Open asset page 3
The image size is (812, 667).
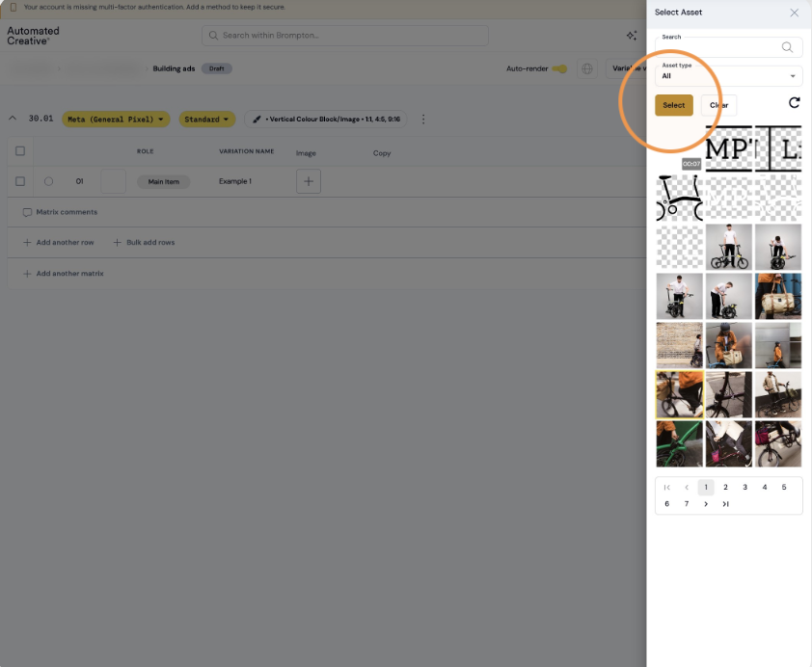coord(744,487)
